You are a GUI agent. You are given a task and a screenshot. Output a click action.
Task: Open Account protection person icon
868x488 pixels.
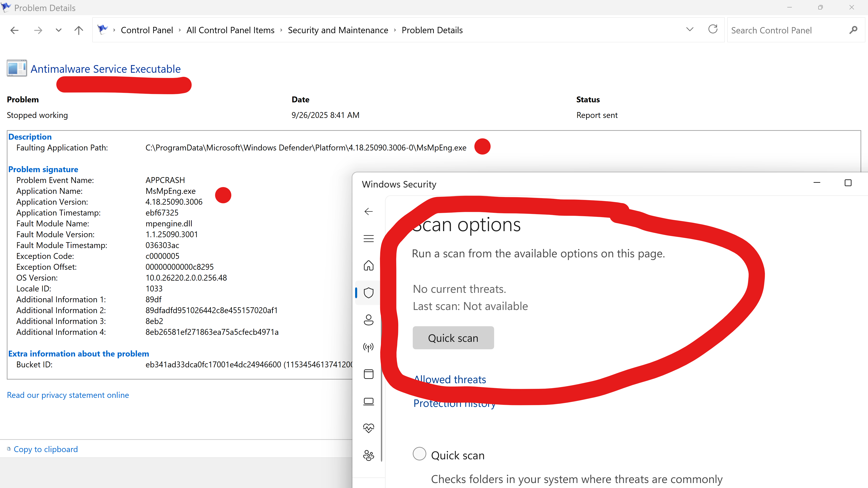tap(369, 320)
